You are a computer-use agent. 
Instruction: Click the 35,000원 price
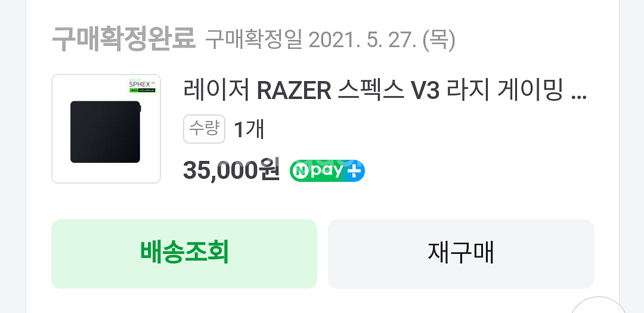pos(231,170)
